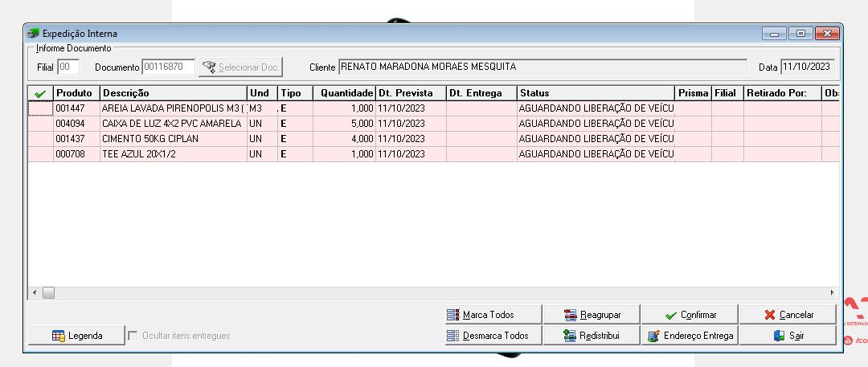
Task: Click the Cliente name field
Action: point(542,67)
